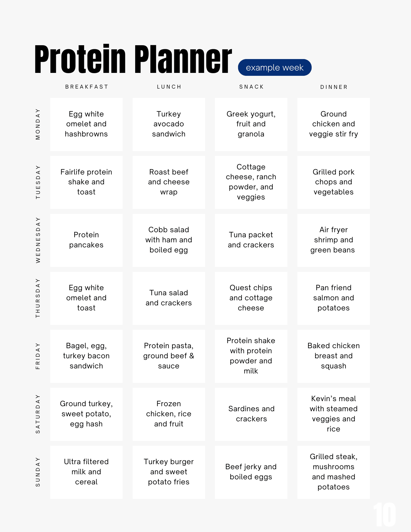The image size is (411, 532).
Task: Click the page number 10
Action: pos(385,514)
